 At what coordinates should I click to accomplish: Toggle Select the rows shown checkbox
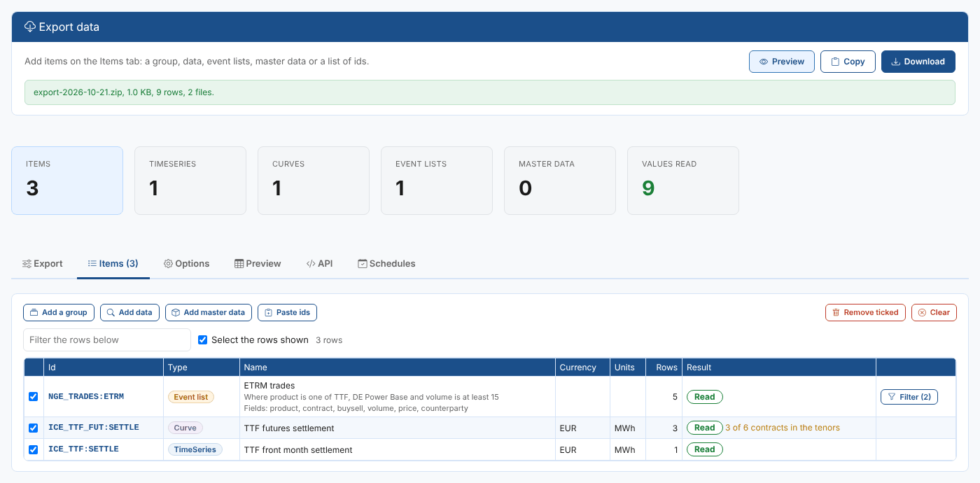tap(203, 340)
